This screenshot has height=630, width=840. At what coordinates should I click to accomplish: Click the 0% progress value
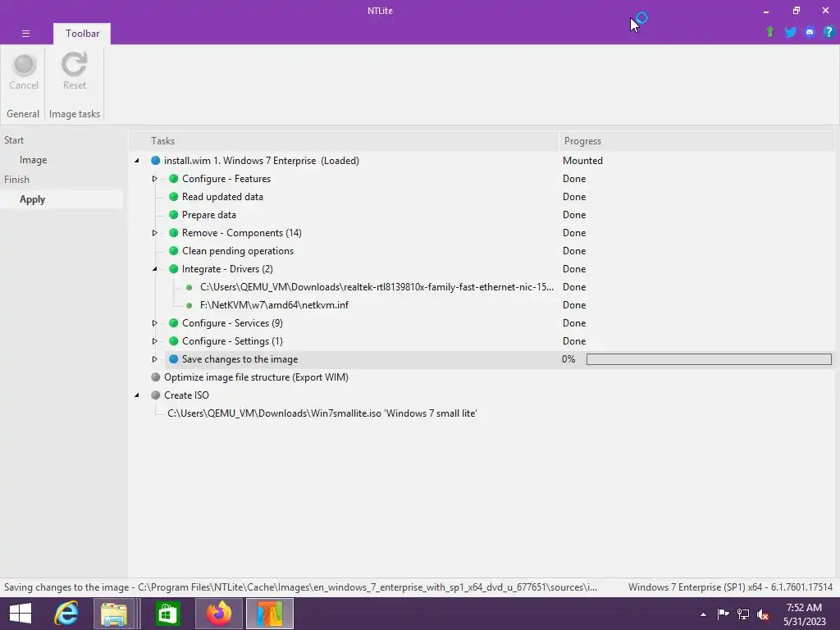point(568,359)
